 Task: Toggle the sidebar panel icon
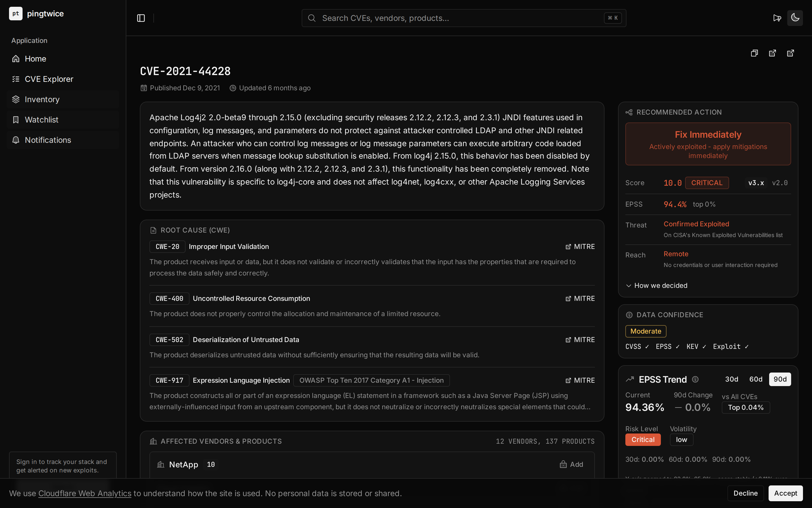click(x=141, y=18)
